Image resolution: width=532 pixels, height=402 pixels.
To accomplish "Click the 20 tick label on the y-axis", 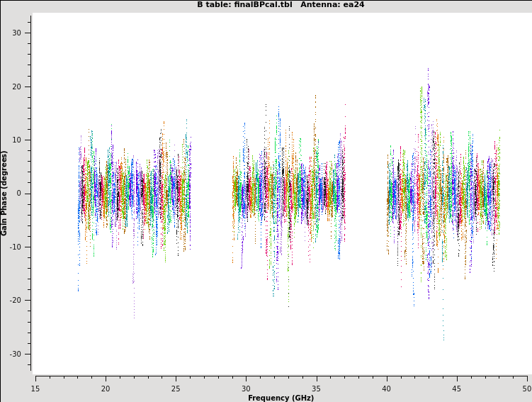I will 17,86.
